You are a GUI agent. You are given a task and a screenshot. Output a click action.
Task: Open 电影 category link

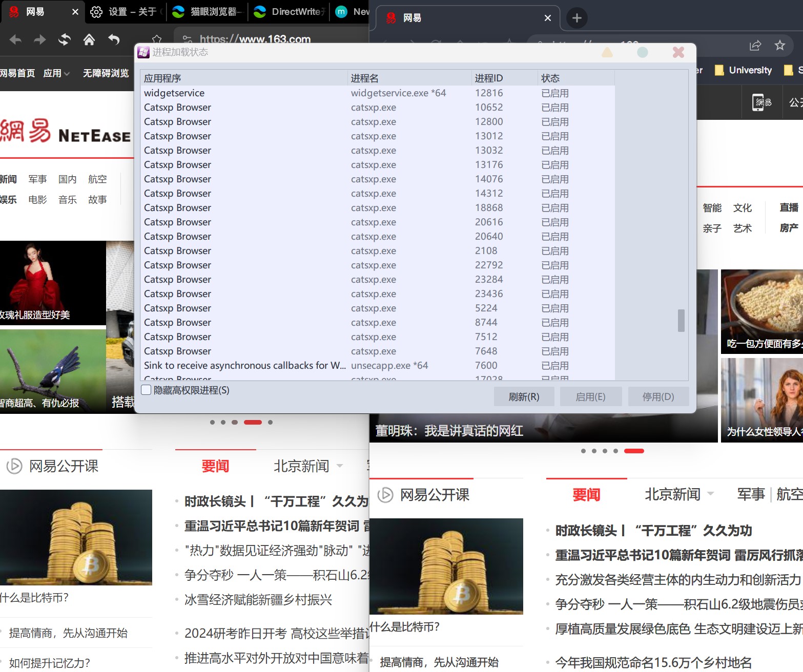point(37,199)
